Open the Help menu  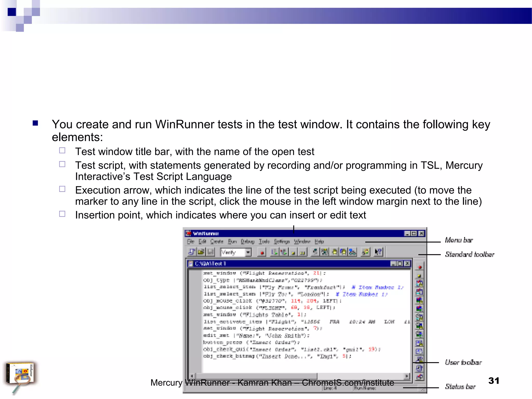point(319,242)
